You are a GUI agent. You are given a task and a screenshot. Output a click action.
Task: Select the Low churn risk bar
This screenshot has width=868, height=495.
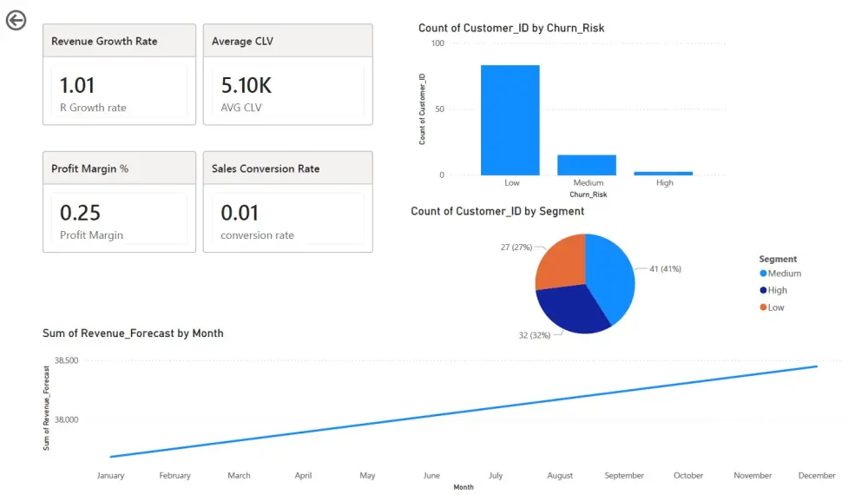click(510, 120)
